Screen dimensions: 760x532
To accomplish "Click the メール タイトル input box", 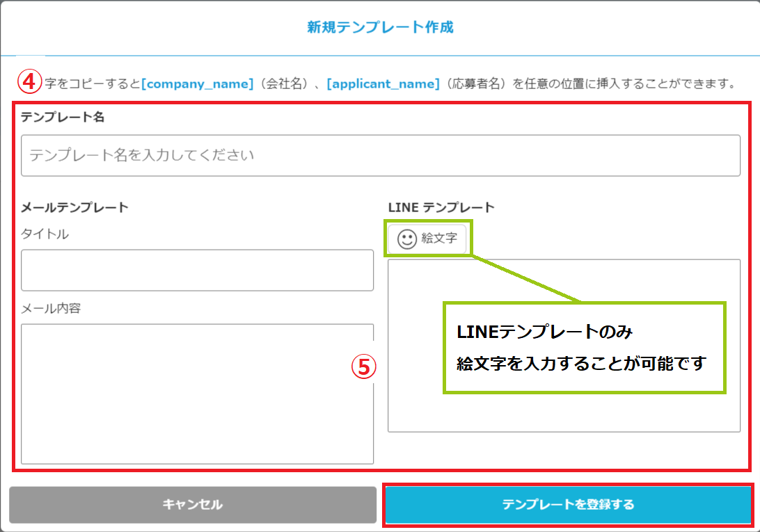I will 197,270.
